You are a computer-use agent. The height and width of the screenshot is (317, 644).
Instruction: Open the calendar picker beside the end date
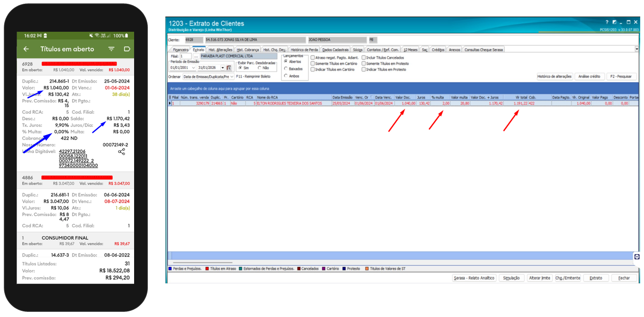click(x=229, y=68)
